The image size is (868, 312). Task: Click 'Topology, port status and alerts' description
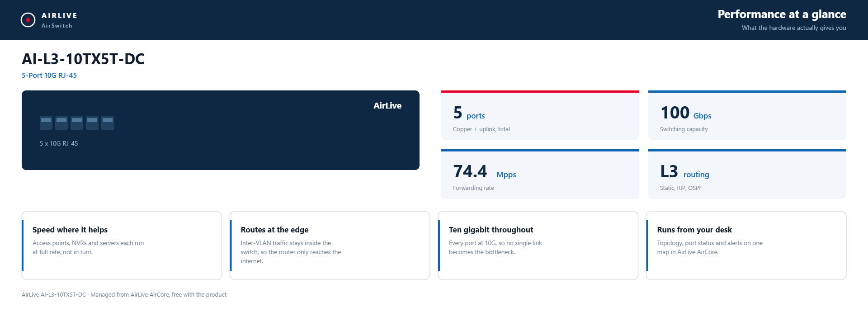click(710, 247)
